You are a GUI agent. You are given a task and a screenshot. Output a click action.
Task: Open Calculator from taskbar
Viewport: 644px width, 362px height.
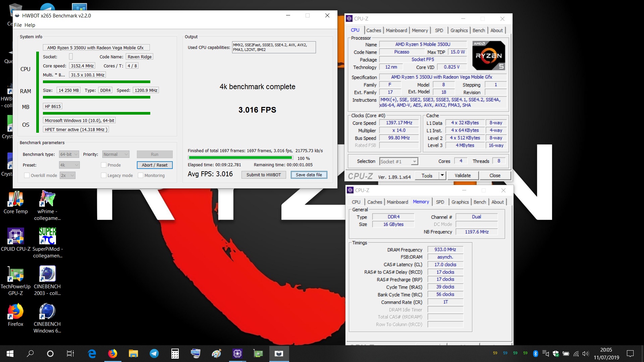pos(175,354)
